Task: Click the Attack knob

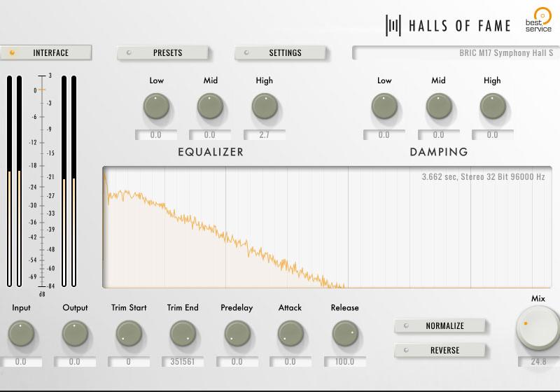Action: click(x=290, y=334)
